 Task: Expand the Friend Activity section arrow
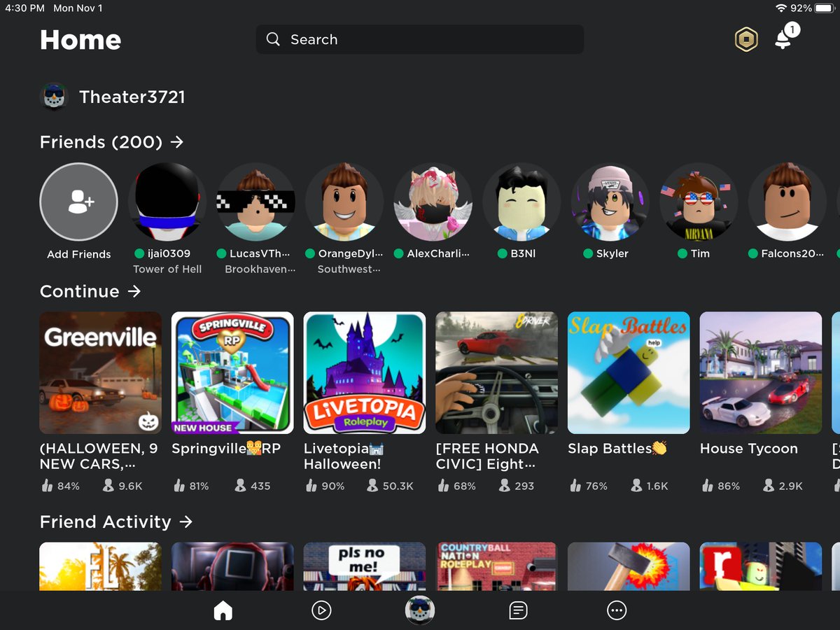185,521
